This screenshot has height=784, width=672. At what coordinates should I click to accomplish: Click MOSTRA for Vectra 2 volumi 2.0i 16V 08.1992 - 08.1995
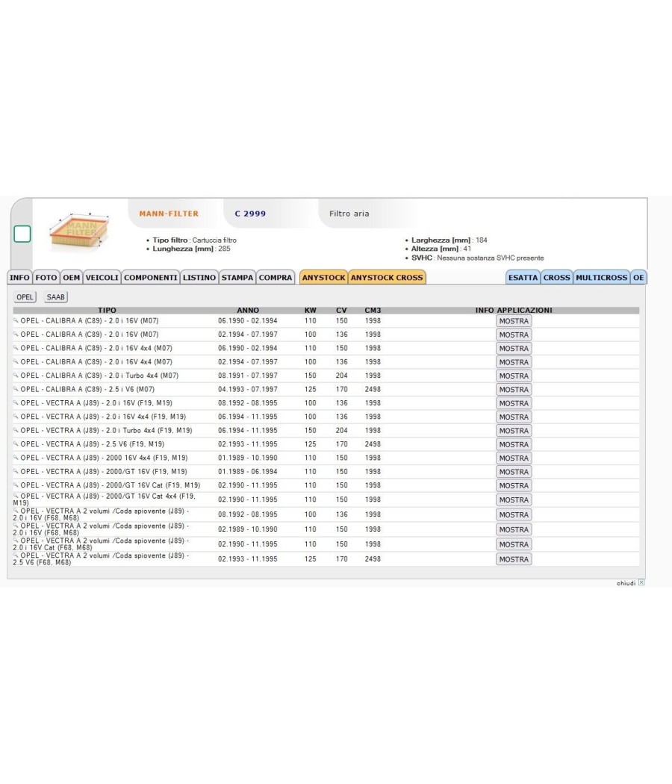pyautogui.click(x=514, y=514)
